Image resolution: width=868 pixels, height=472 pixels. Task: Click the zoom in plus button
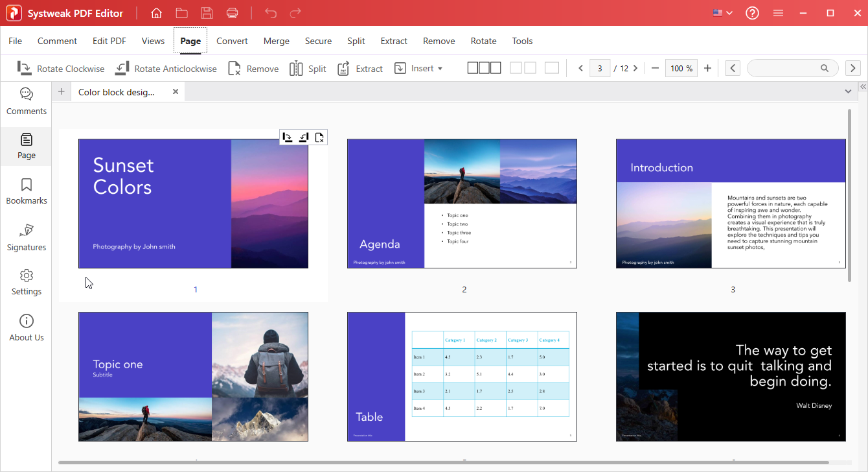707,68
